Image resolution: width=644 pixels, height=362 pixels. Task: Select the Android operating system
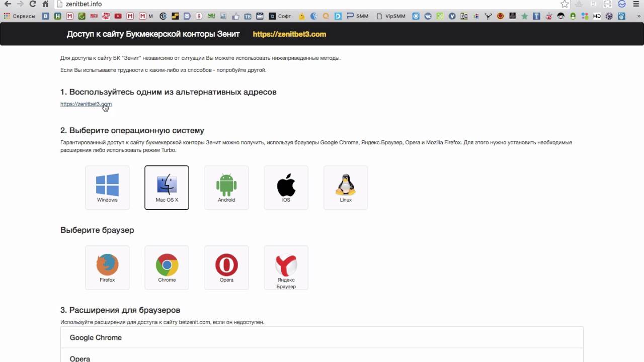(x=226, y=188)
